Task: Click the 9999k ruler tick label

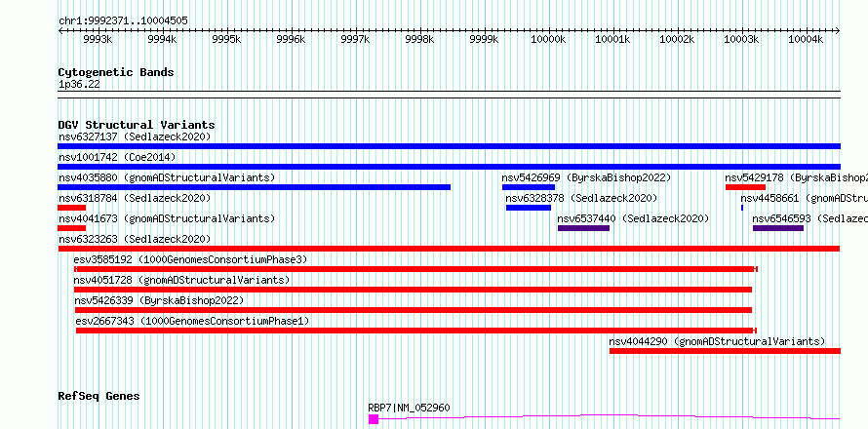Action: click(485, 39)
